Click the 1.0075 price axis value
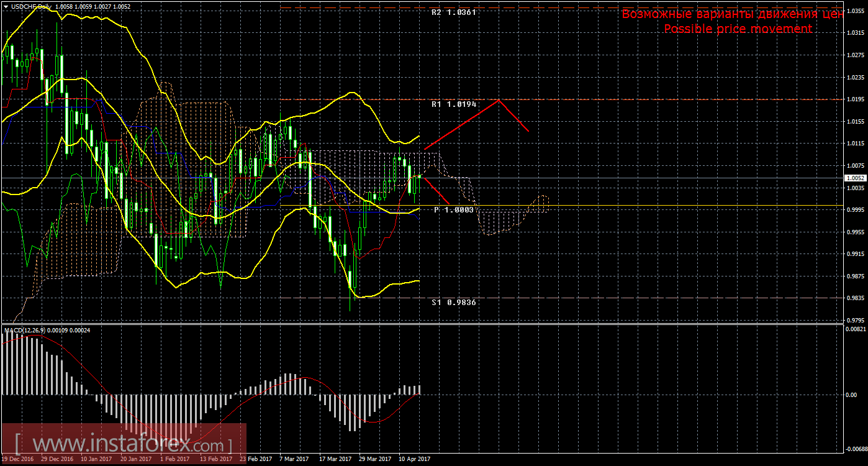868x466 pixels. click(x=856, y=166)
